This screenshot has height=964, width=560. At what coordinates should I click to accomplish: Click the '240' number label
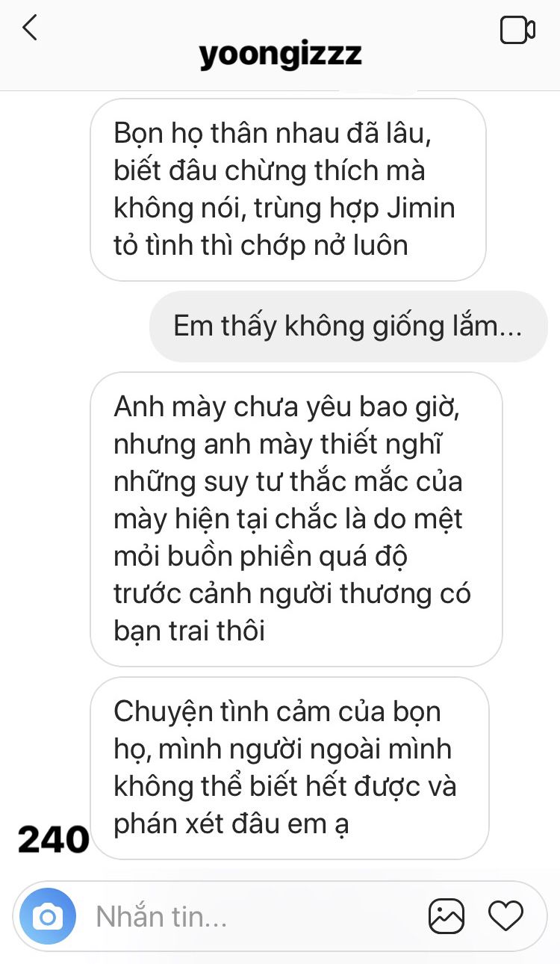click(53, 840)
